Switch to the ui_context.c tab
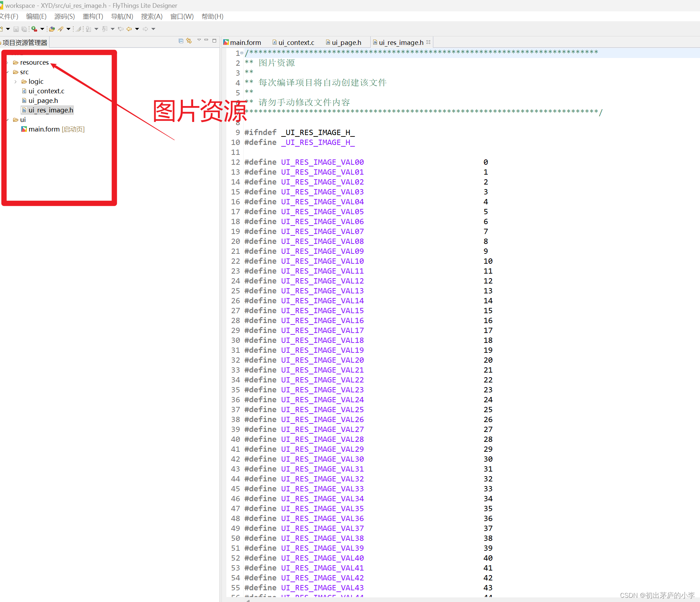 coord(296,42)
